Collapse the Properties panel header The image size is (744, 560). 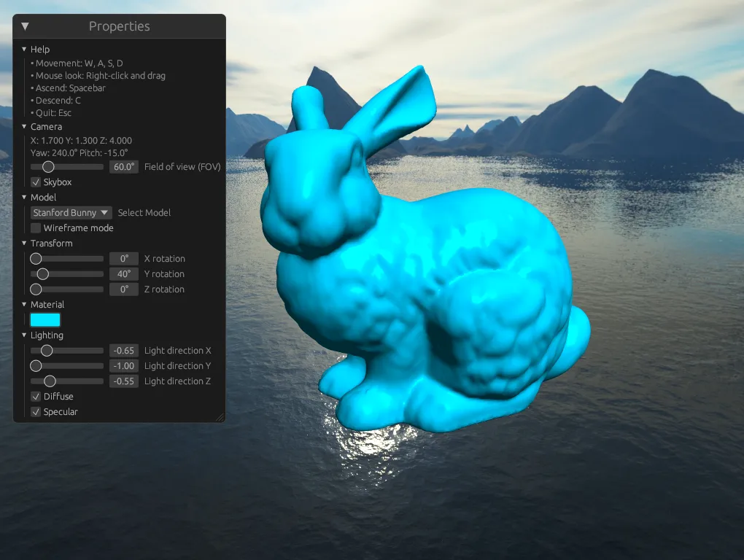(24, 26)
